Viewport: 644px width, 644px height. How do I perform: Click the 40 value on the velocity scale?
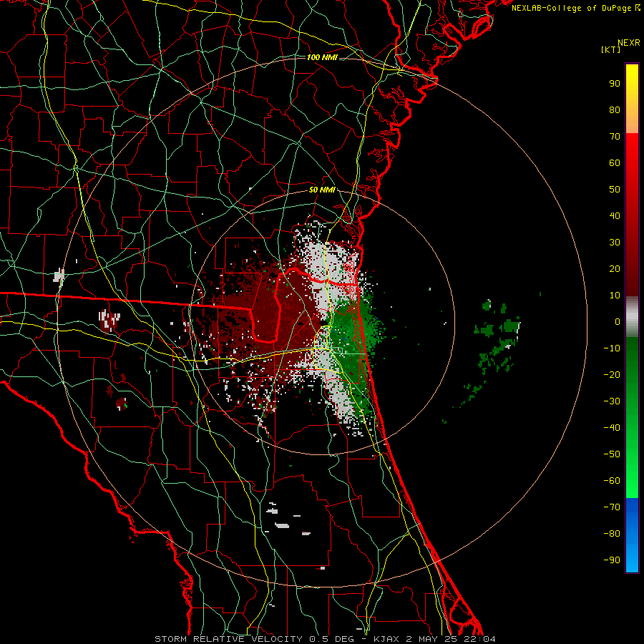click(x=615, y=215)
